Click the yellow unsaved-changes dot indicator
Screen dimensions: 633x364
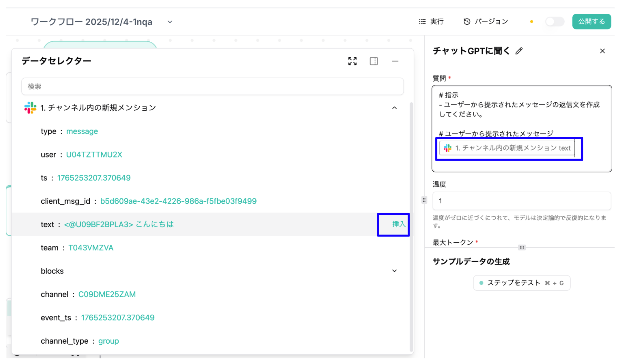click(x=532, y=21)
